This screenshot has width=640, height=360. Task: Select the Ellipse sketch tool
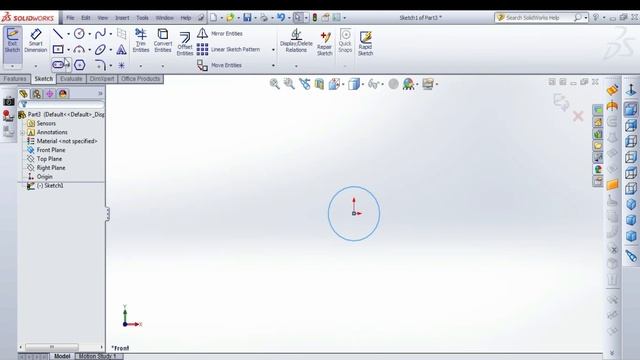click(x=100, y=50)
